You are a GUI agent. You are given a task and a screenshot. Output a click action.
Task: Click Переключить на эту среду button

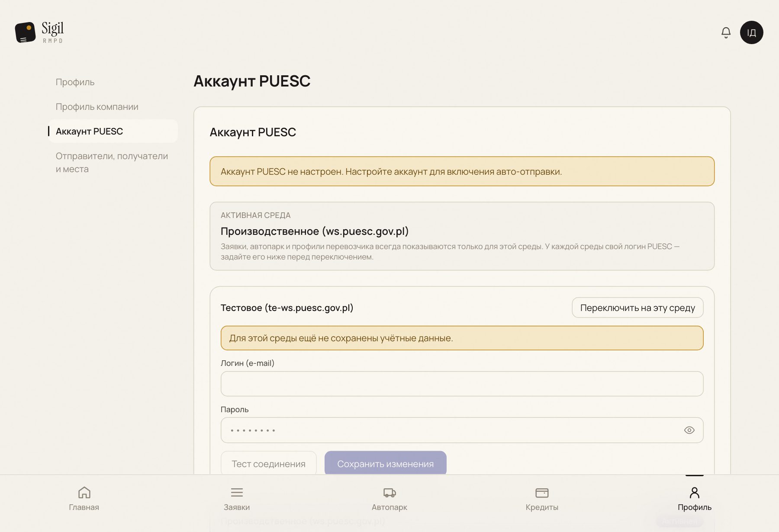(x=637, y=308)
